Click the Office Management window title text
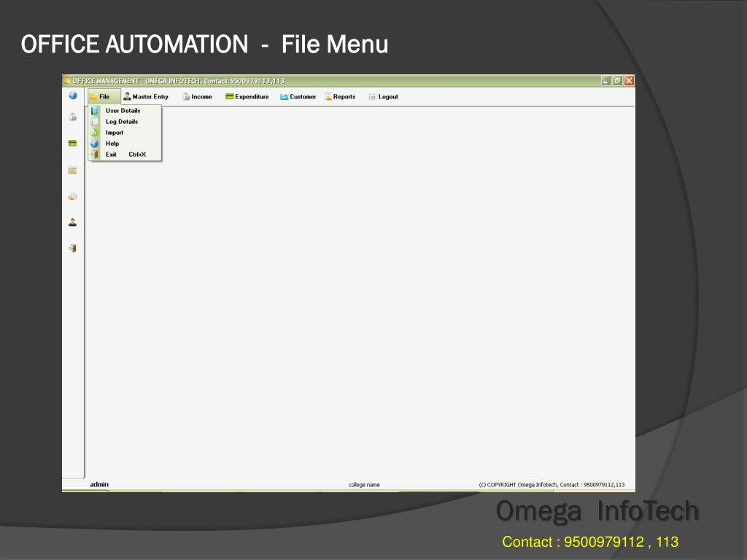The height and width of the screenshot is (560, 747). point(178,81)
